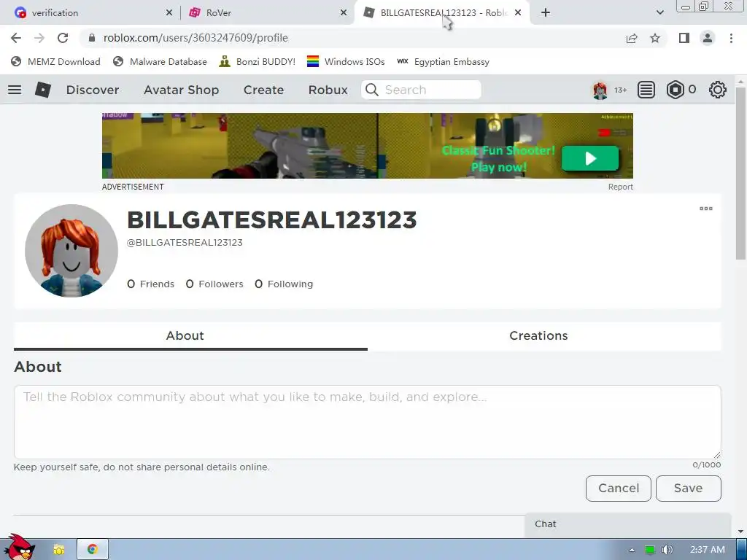Open the MEMZ Download bookmark

[55, 61]
